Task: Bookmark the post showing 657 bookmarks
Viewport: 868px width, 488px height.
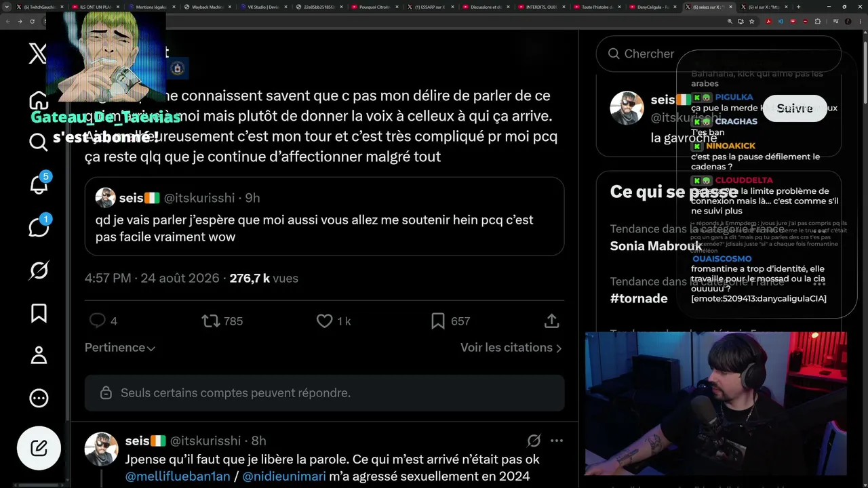Action: [450, 321]
